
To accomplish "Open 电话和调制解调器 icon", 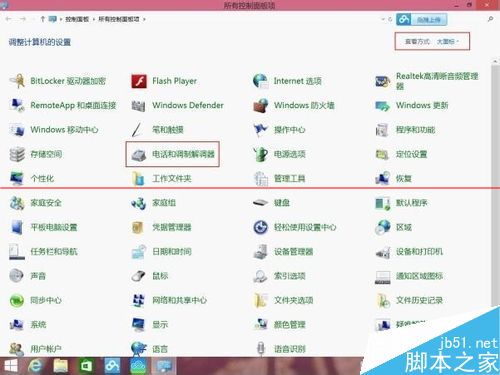I will tap(138, 155).
